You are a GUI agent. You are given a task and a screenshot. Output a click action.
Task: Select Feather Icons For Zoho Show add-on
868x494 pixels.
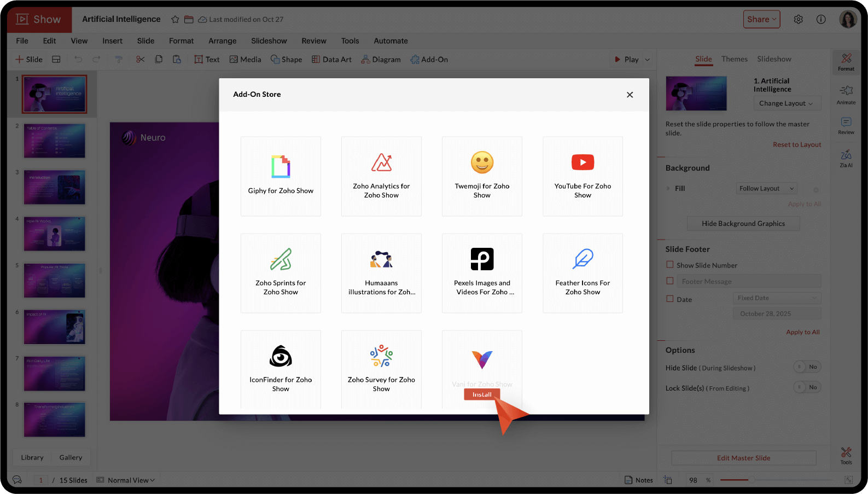[582, 273]
